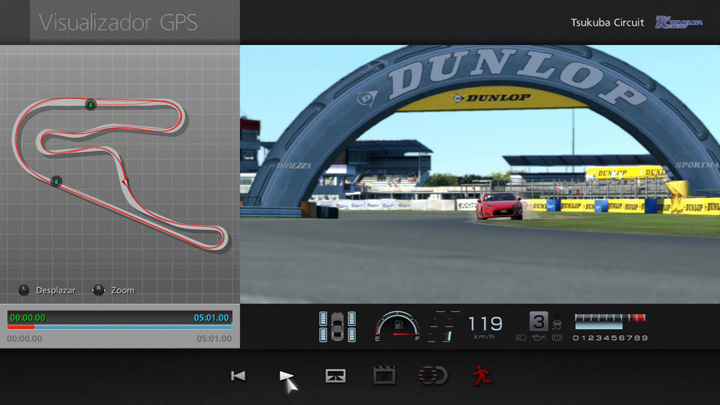
Task: Click the replay timeline progress bar
Action: click(x=119, y=326)
